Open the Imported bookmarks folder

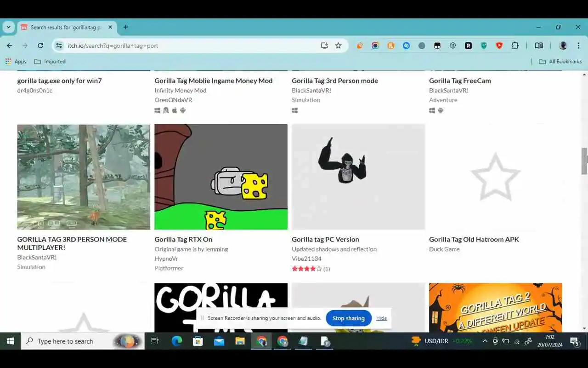(x=50, y=61)
